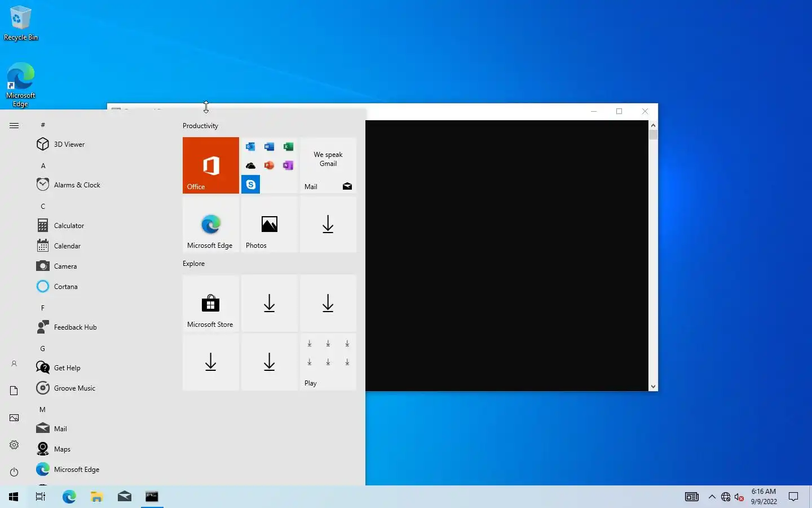This screenshot has width=812, height=508.
Task: Expand the Start menu hamburger
Action: pos(14,125)
